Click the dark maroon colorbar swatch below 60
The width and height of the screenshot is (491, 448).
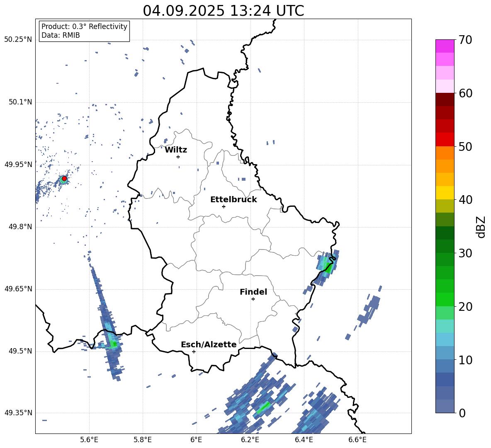tap(445, 99)
